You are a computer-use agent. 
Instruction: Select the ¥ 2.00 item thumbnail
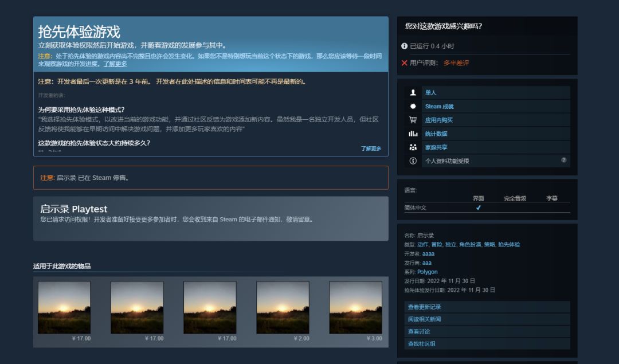(x=283, y=307)
